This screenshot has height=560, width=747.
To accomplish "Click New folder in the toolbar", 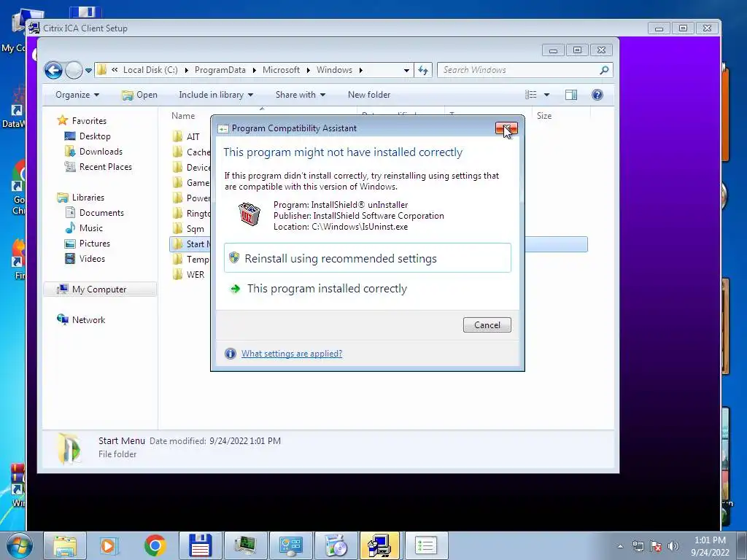I will [x=368, y=95].
